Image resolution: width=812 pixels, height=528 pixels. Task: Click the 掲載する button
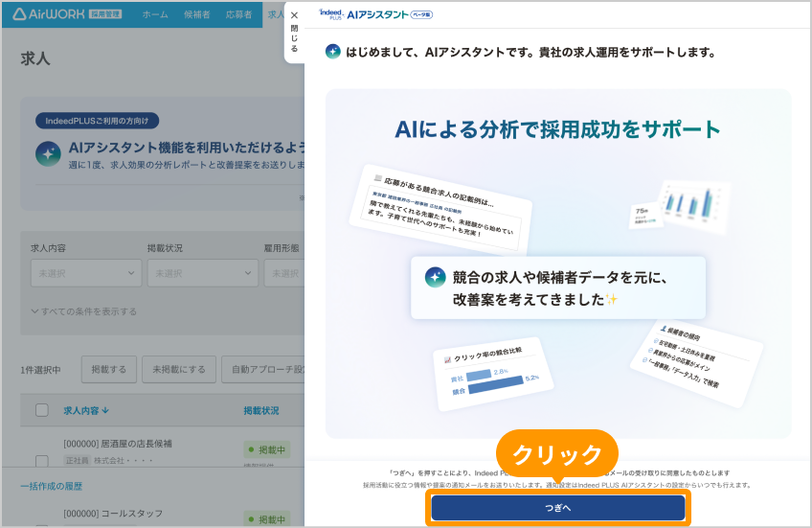coord(109,370)
